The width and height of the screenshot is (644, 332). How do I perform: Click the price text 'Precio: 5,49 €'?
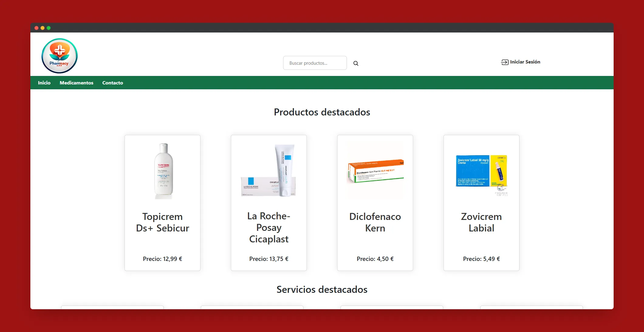[x=481, y=259]
